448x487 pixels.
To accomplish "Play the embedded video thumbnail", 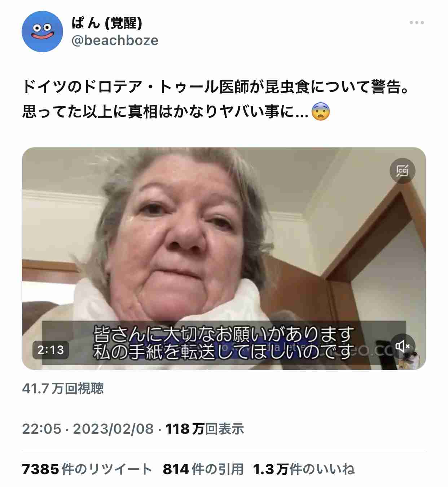I will coord(224,258).
